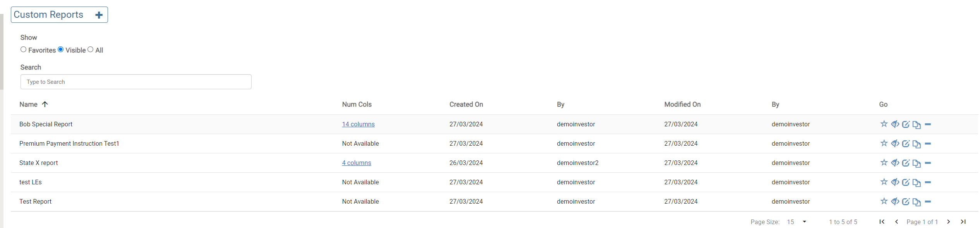Screen dimensions: 980x228
Task: Remove the Test Report using minus icon
Action: point(928,201)
